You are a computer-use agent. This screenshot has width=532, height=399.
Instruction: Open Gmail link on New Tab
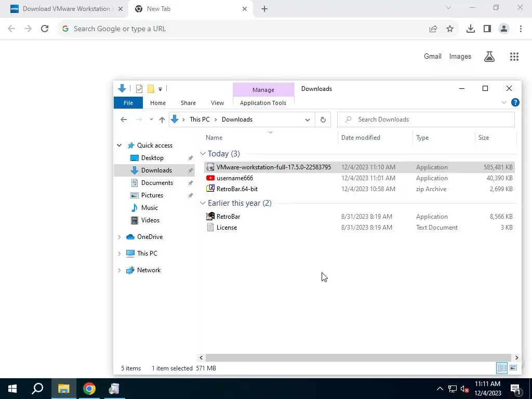pyautogui.click(x=433, y=56)
